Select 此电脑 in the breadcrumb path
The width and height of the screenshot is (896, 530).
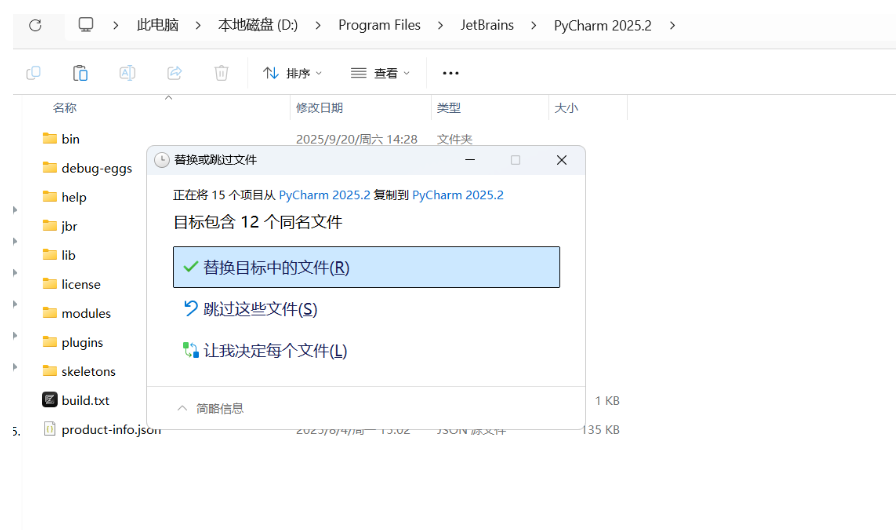click(158, 25)
